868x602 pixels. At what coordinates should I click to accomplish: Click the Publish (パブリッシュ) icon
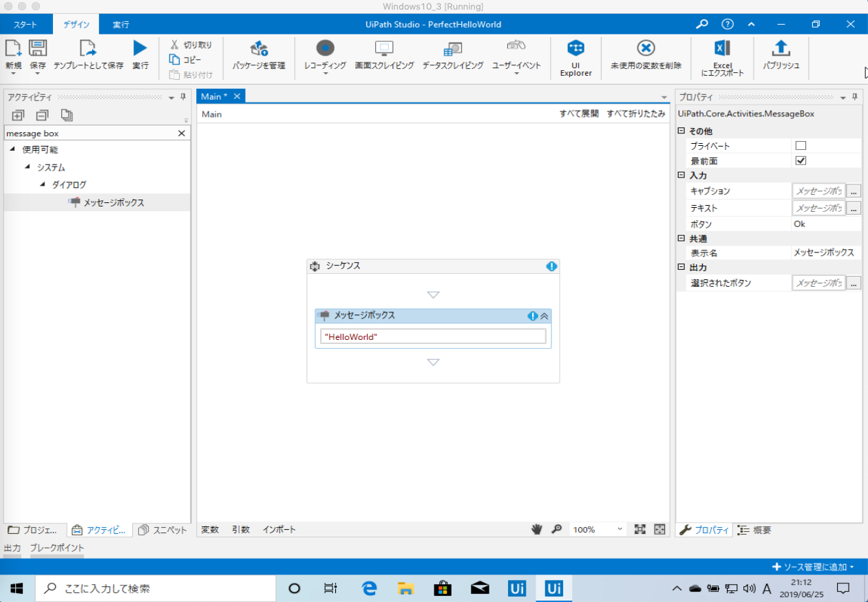781,48
